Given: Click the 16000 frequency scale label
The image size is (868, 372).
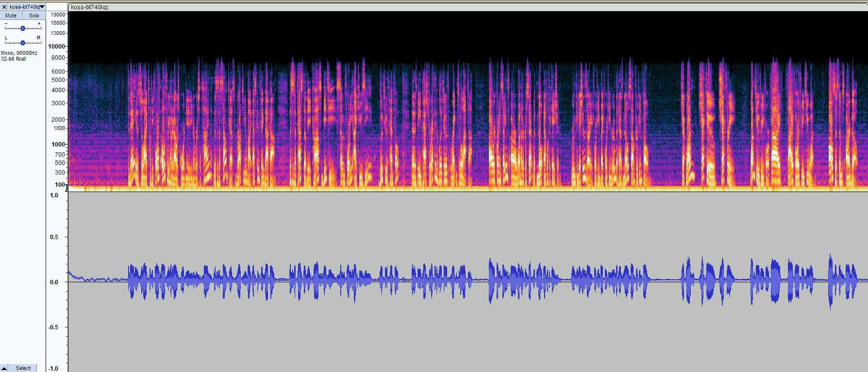Looking at the screenshot, I should 58,23.
